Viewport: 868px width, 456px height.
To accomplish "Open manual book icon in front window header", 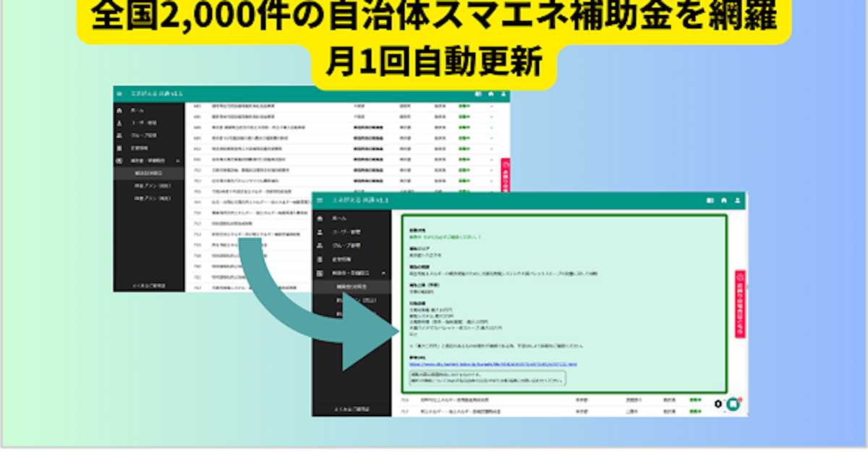I will click(710, 199).
